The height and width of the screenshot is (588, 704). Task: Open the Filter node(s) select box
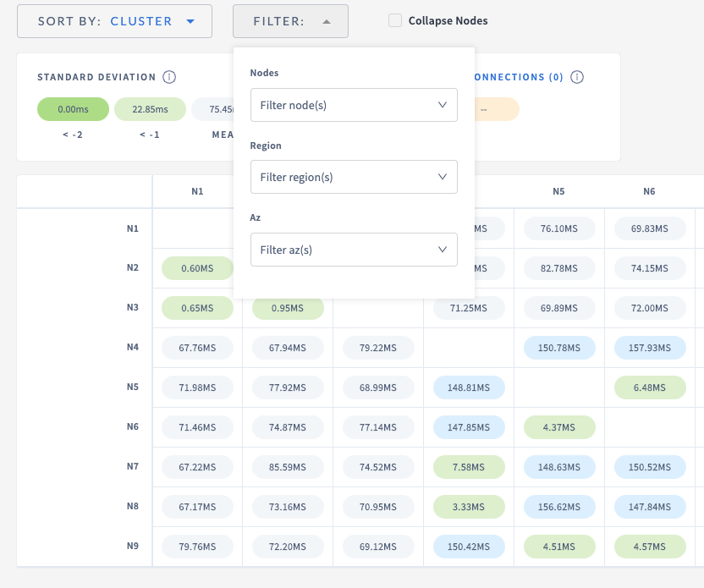pyautogui.click(x=354, y=105)
